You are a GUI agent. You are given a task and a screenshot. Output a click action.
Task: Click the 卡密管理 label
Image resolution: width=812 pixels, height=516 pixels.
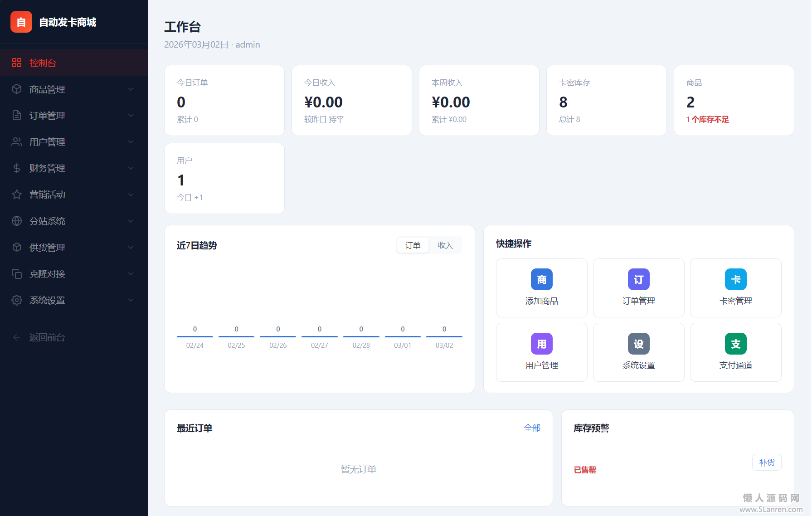click(736, 301)
